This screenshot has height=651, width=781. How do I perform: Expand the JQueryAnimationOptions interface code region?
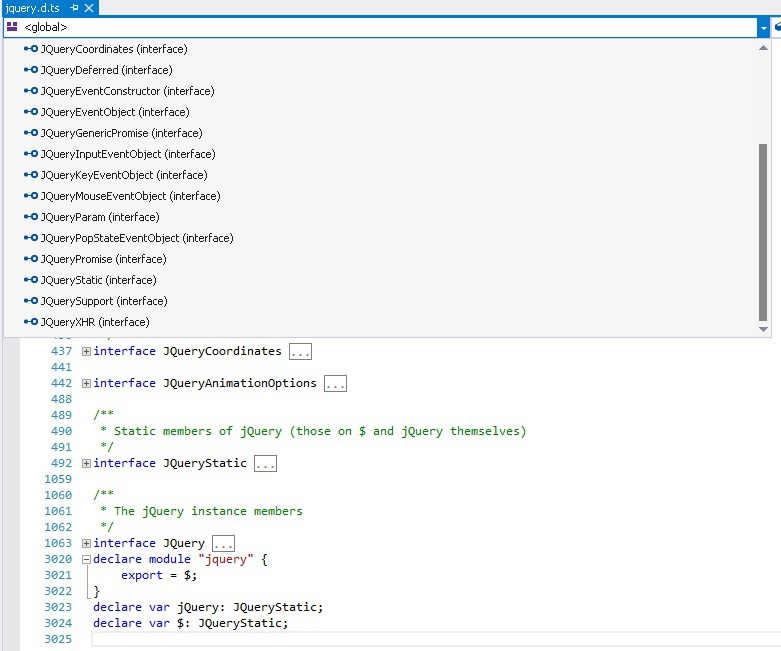[86, 384]
